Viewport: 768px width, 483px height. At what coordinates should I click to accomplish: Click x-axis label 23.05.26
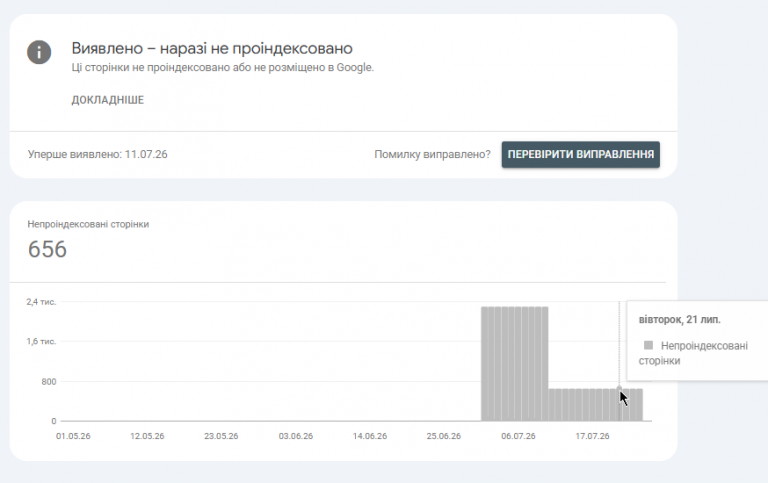pos(221,436)
